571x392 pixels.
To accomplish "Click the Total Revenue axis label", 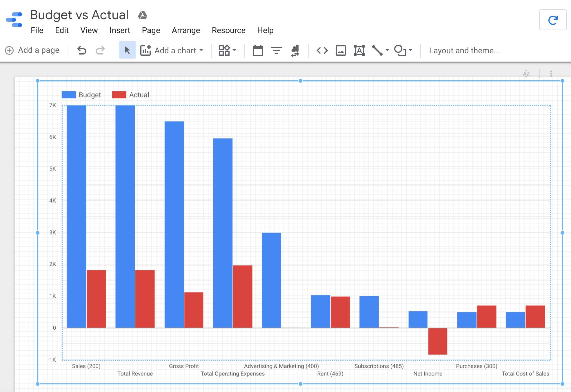I will click(135, 374).
